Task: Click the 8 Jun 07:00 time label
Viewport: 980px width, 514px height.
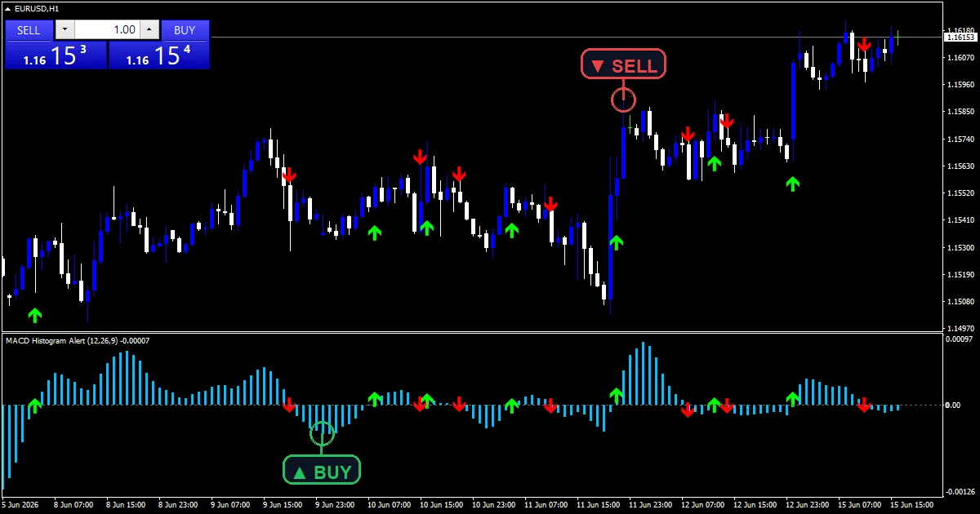Action: [75, 503]
